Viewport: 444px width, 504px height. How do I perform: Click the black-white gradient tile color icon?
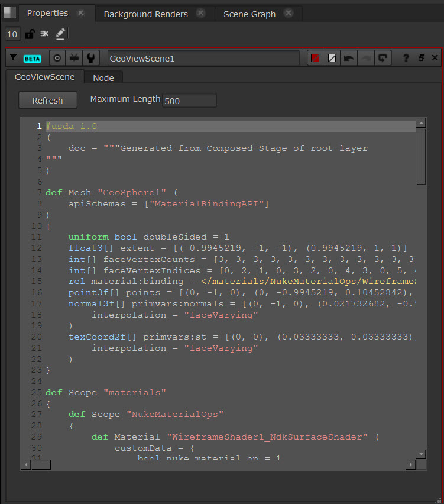click(332, 58)
